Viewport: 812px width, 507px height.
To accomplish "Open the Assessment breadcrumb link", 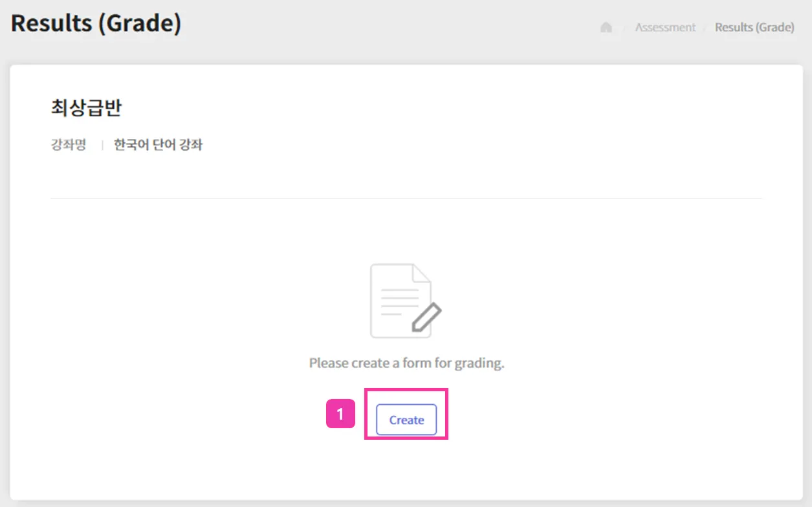I will pos(665,27).
